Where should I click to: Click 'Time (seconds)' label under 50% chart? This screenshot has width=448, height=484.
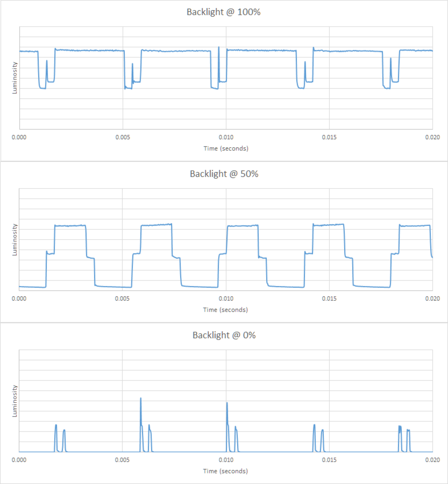(x=225, y=310)
